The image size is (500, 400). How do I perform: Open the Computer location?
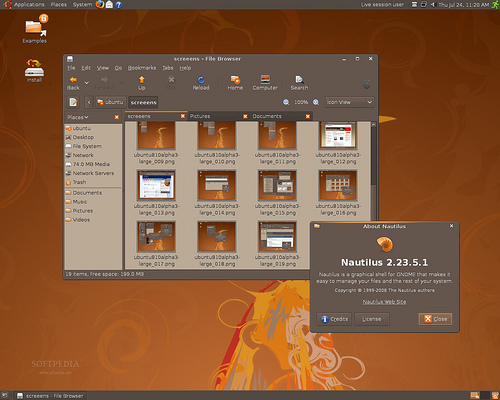(x=265, y=83)
